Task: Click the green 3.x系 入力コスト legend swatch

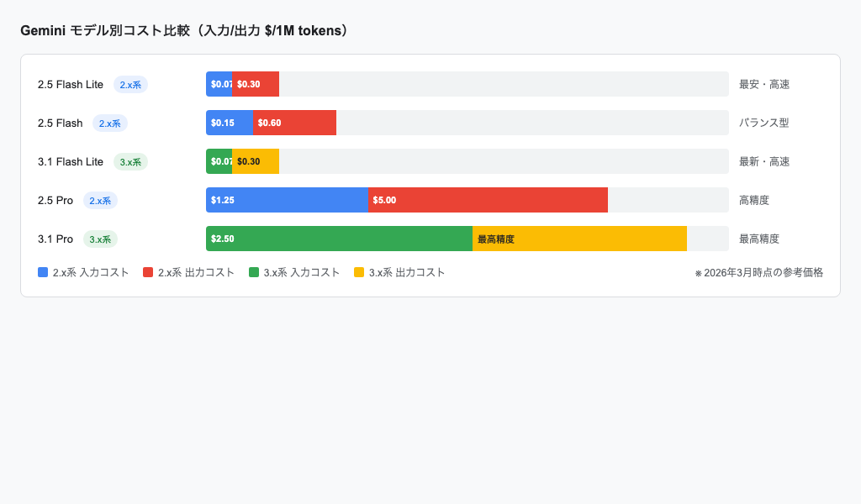Action: (x=254, y=272)
